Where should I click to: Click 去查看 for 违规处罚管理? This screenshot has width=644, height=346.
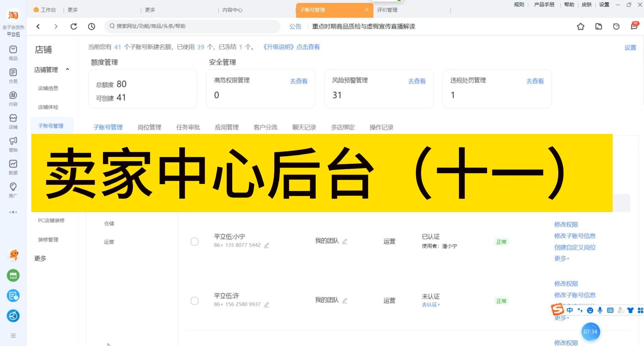535,81
